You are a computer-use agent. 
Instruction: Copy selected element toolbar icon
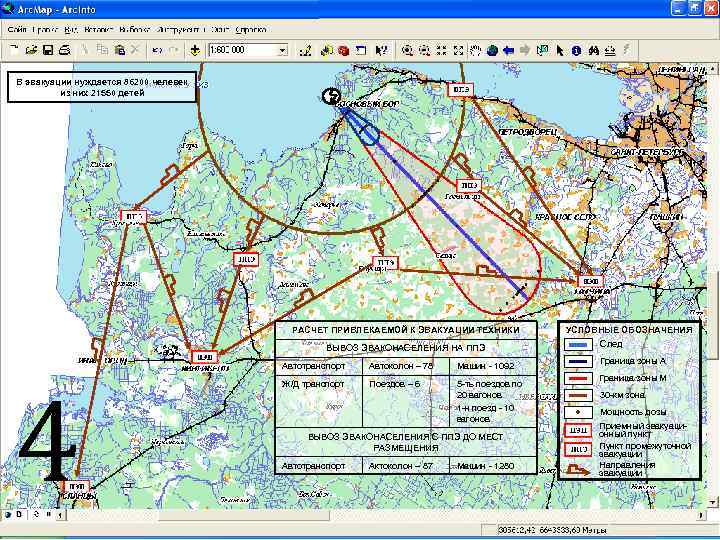click(x=102, y=50)
